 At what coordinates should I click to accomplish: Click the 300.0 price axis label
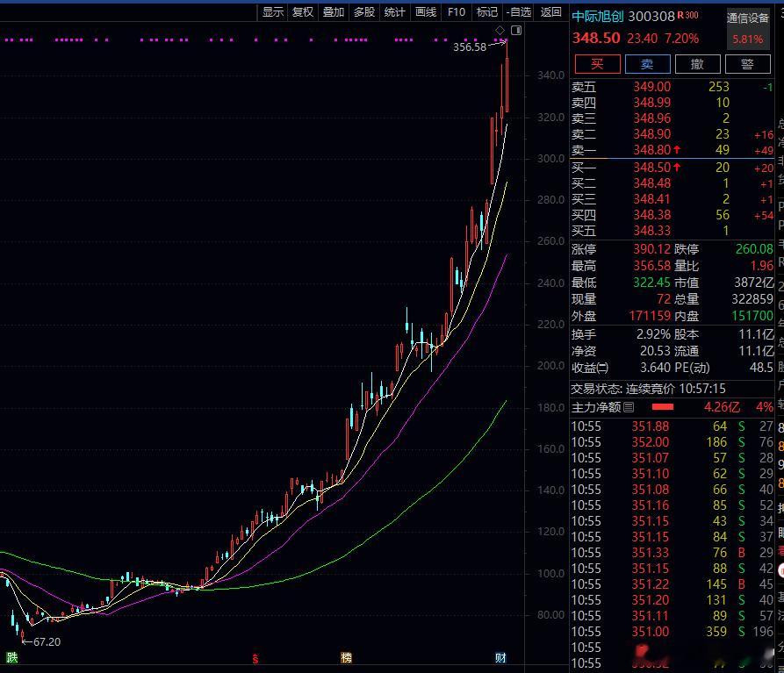click(551, 159)
